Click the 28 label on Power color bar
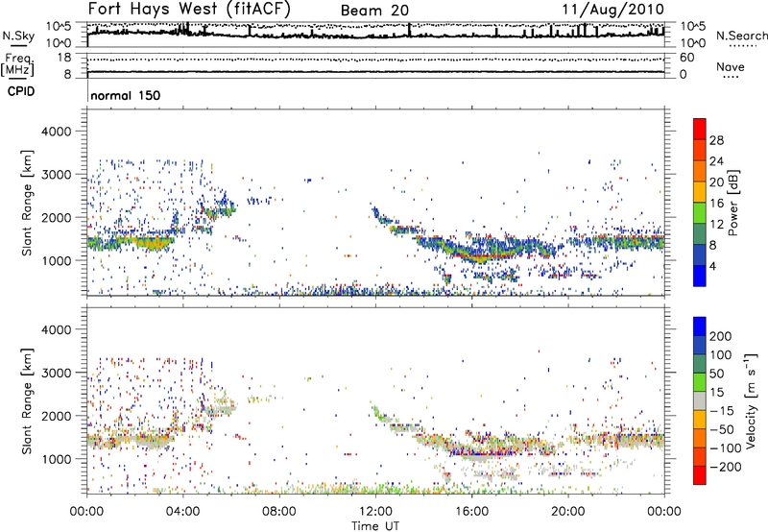The width and height of the screenshot is (768, 532). point(716,140)
